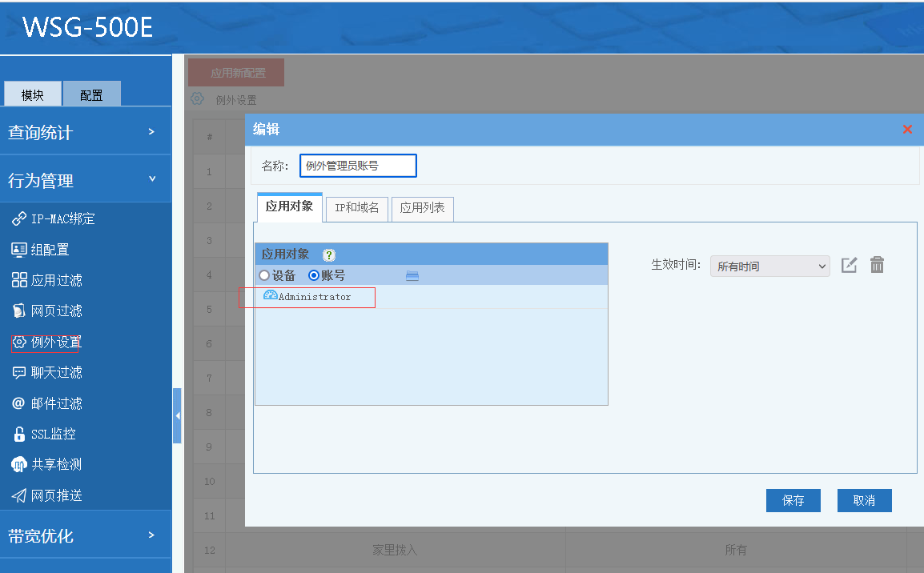Click the help question mark icon
Viewport: 924px width, 573px height.
(328, 255)
